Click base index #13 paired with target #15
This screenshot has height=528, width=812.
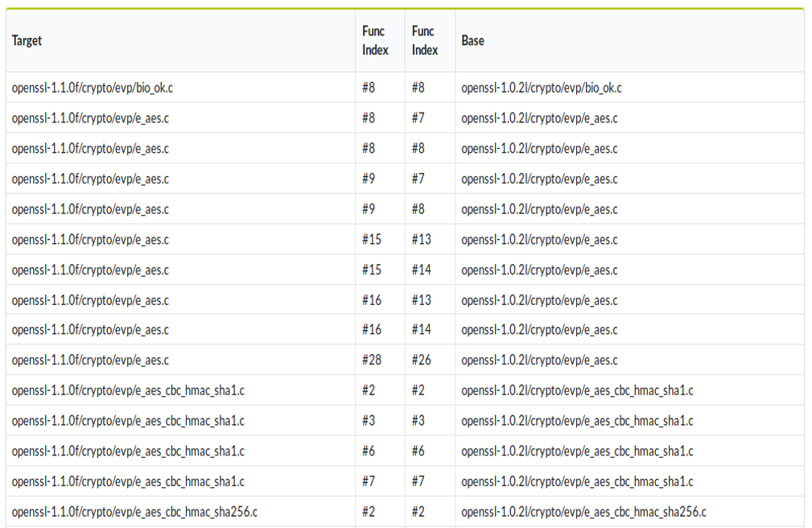pyautogui.click(x=422, y=240)
